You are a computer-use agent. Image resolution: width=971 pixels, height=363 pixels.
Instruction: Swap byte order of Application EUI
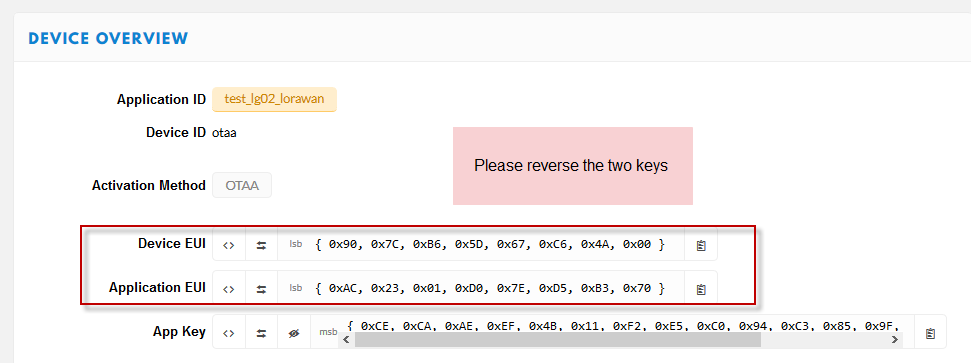click(x=261, y=289)
